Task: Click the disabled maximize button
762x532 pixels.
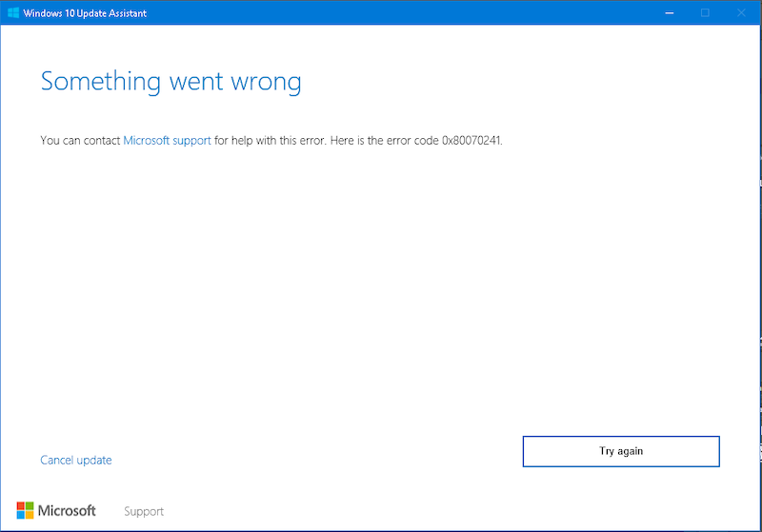Action: pos(705,12)
